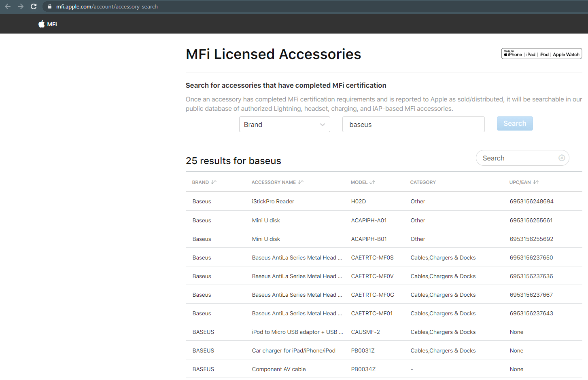This screenshot has width=588, height=380.
Task: Select the iStickPro Reader accessory name
Action: 273,201
